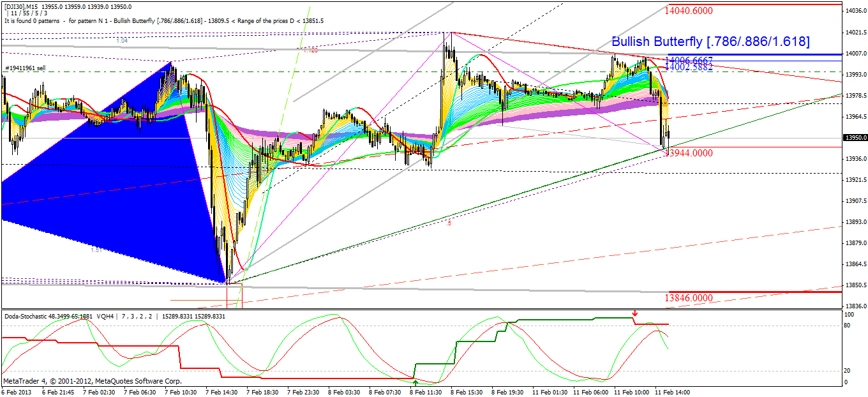This screenshot has height=397, width=868.
Task: Click 13850.0 on the price axis
Action: point(855,285)
